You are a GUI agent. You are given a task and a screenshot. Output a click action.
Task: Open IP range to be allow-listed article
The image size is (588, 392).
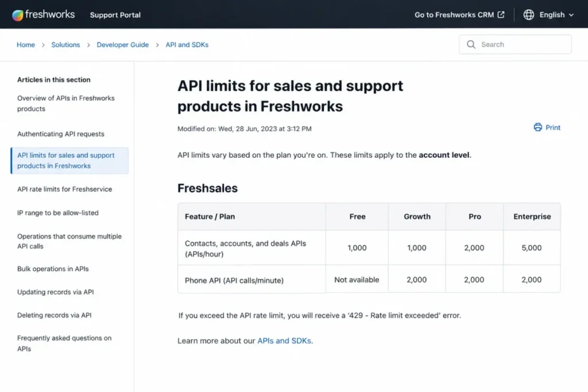tap(58, 213)
